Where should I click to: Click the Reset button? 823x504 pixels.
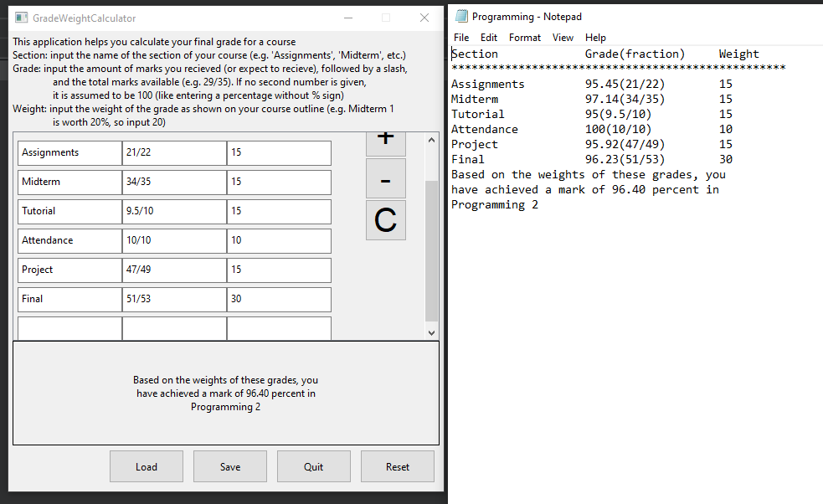397,465
